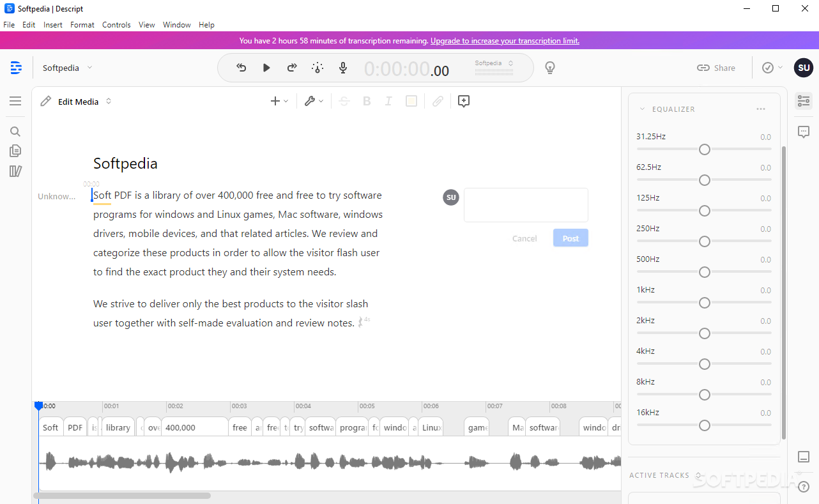Open the Edit Media mode switcher
819x504 pixels.
click(x=85, y=101)
